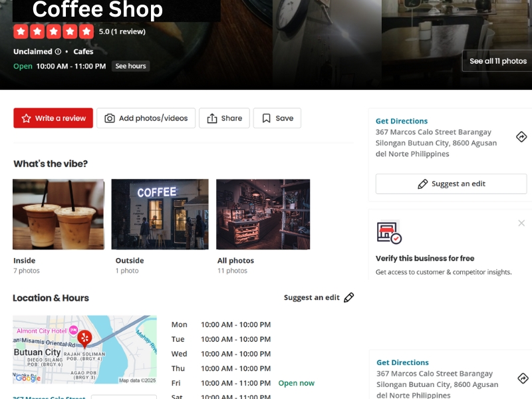Click the star icon in Write a review
The image size is (532, 399).
click(26, 118)
